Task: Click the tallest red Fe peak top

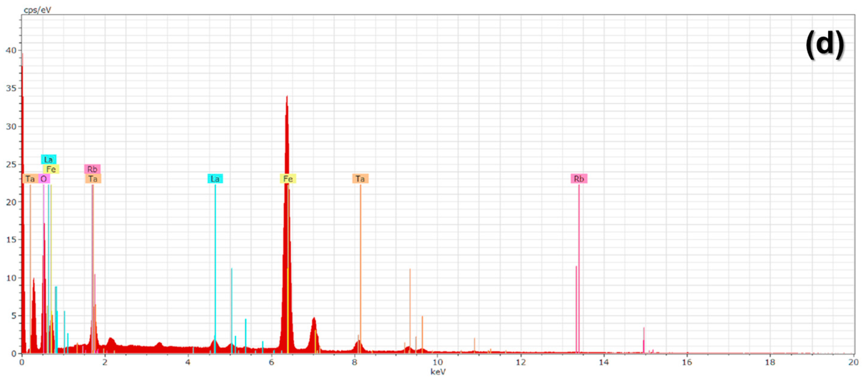Action: click(x=287, y=98)
